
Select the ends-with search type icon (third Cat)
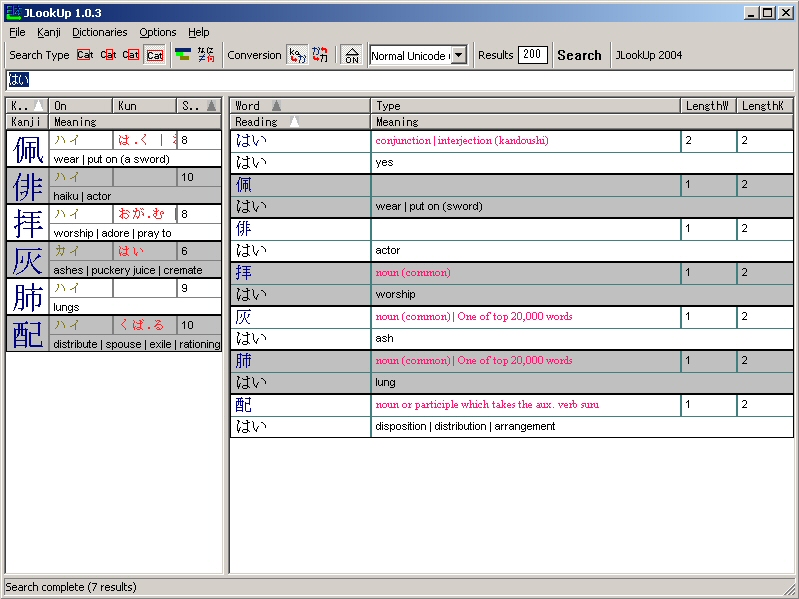pos(130,55)
